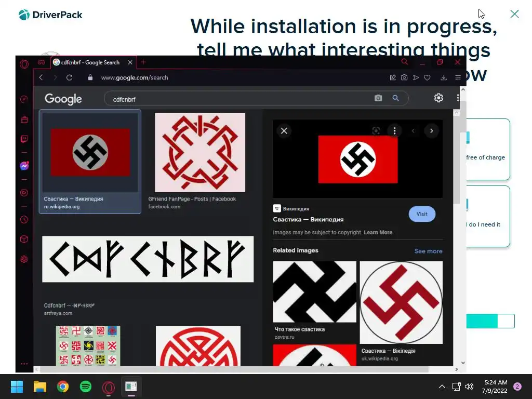Open the Opera GX main menu logo
Viewport: 532px width, 399px height.
pyautogui.click(x=24, y=63)
